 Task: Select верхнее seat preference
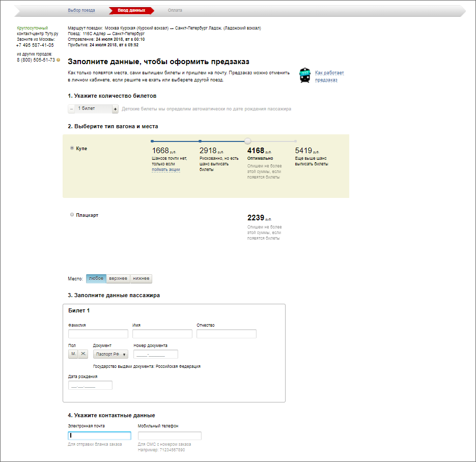[118, 279]
